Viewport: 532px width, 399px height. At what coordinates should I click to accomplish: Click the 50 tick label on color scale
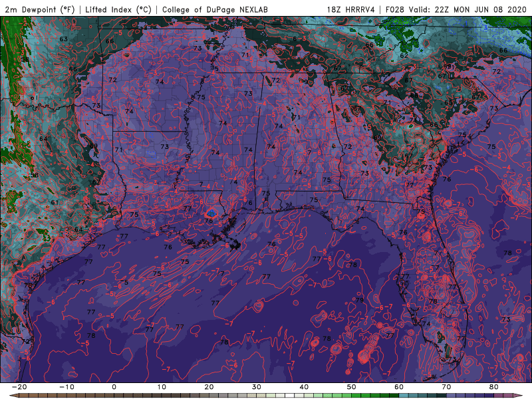click(x=352, y=387)
